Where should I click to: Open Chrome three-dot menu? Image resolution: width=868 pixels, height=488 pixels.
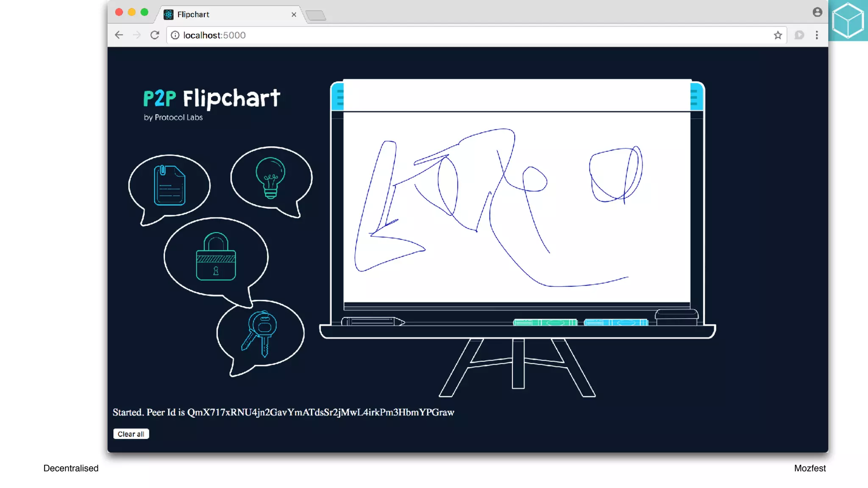817,35
